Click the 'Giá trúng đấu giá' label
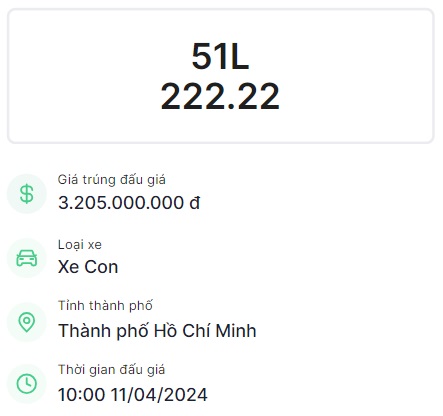 coord(112,180)
